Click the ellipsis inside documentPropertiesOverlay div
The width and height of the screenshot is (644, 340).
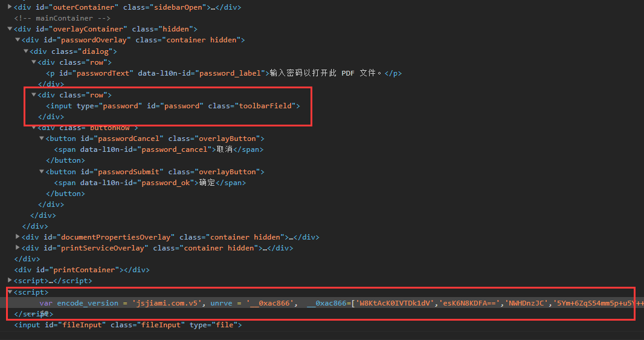291,237
